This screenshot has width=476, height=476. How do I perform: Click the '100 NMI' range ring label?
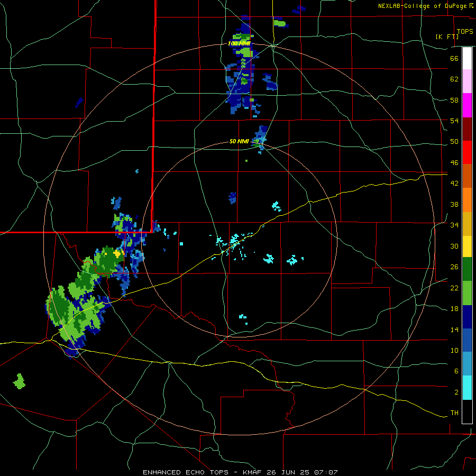click(x=239, y=44)
